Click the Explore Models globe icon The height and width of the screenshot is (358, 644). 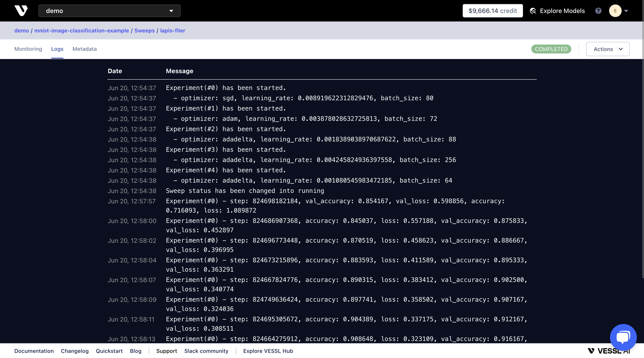(x=533, y=11)
